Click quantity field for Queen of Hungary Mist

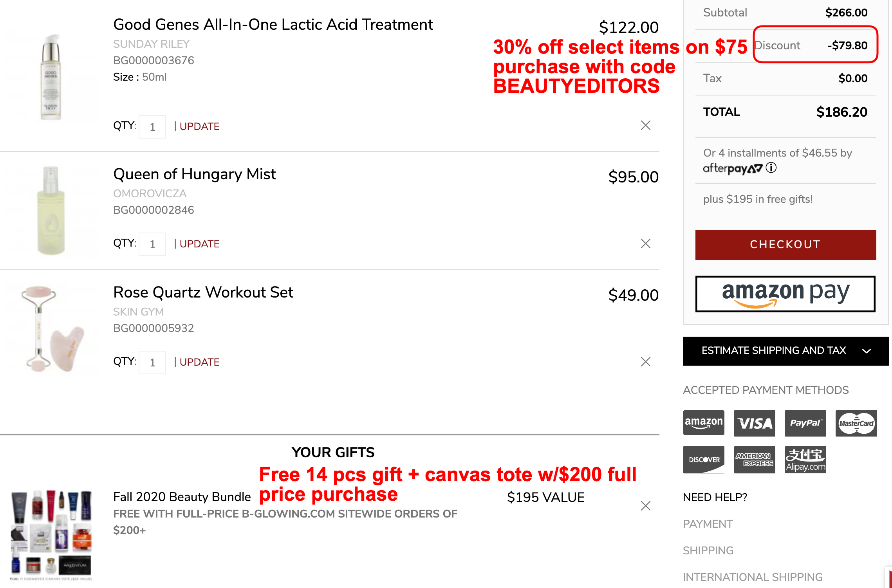pyautogui.click(x=152, y=244)
